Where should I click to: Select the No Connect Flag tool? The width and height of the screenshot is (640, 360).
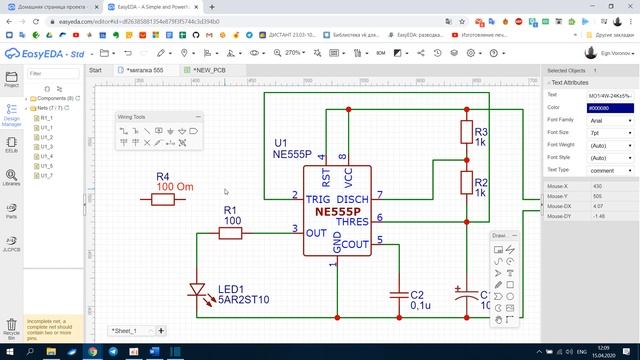147,142
